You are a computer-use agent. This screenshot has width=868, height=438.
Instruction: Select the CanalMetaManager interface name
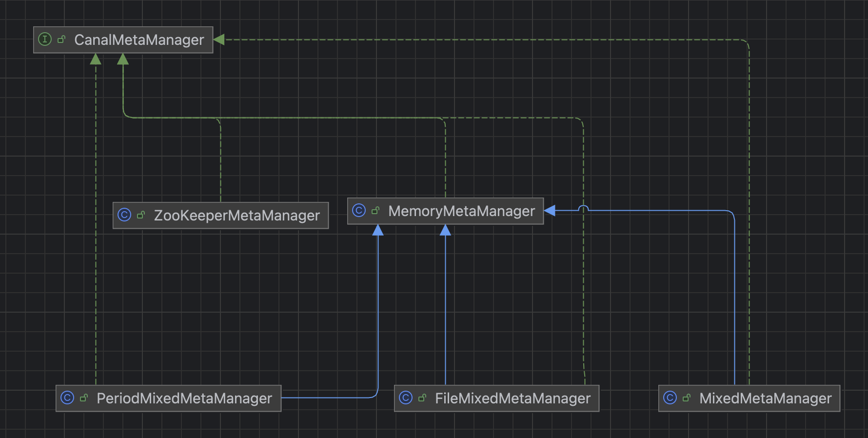(x=139, y=40)
